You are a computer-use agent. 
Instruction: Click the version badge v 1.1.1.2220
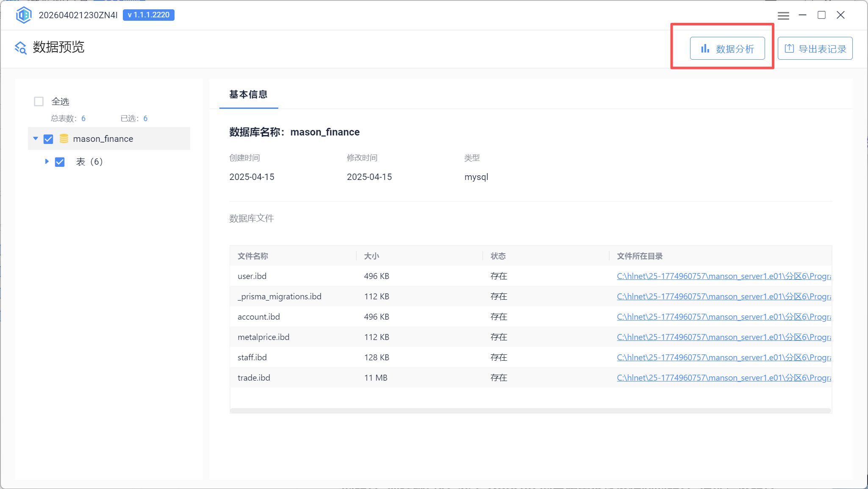click(x=149, y=15)
